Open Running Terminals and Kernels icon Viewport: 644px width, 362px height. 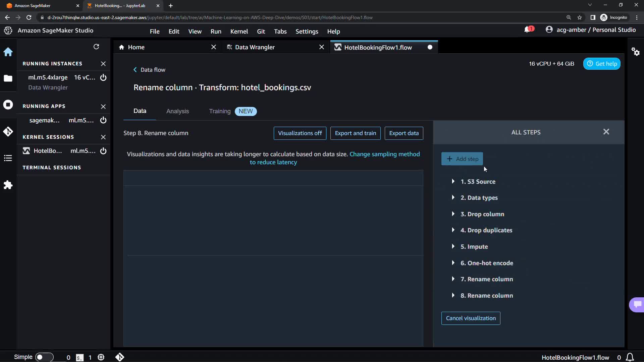click(x=8, y=105)
